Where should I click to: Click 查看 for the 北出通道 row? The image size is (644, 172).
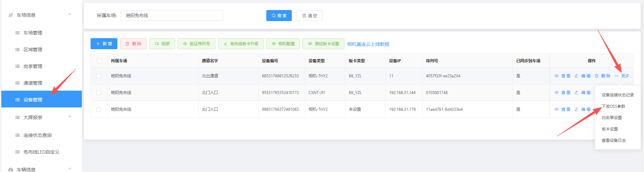(x=562, y=76)
